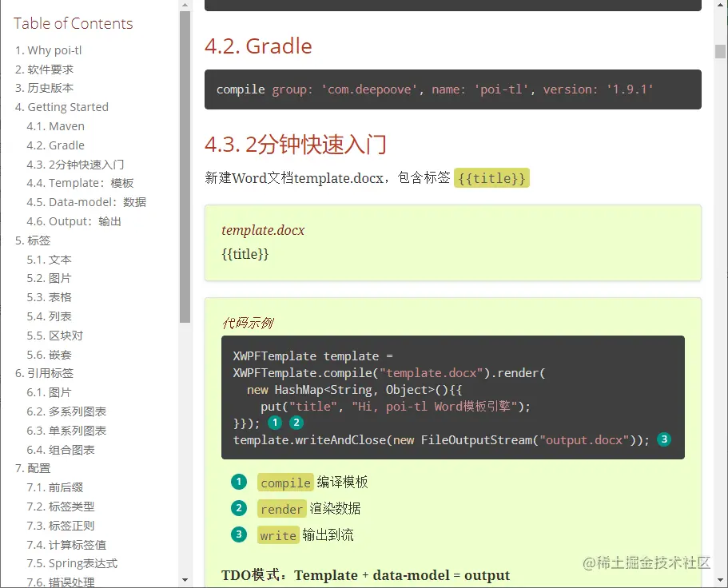
Task: Jump to '4. Getting Started' section
Action: (x=62, y=107)
